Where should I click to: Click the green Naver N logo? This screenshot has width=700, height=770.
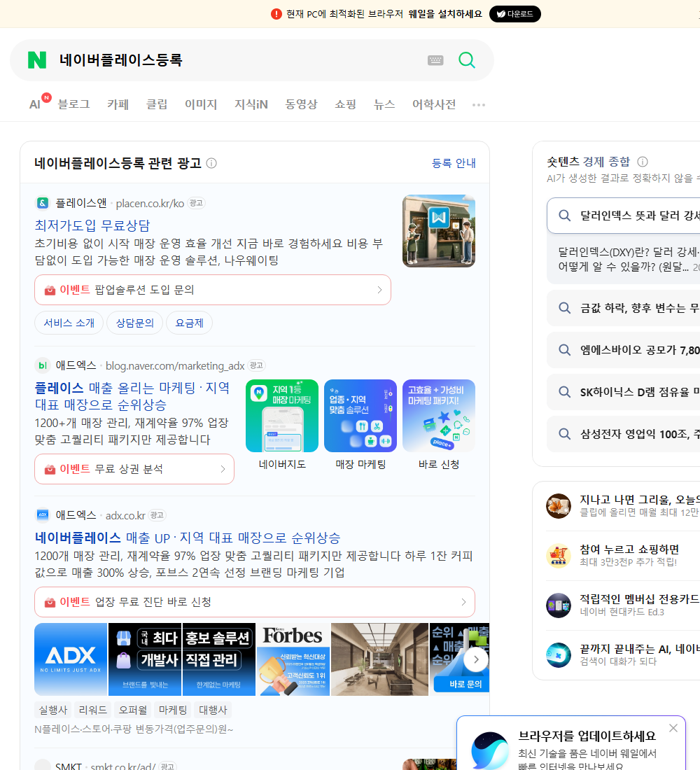(37, 60)
